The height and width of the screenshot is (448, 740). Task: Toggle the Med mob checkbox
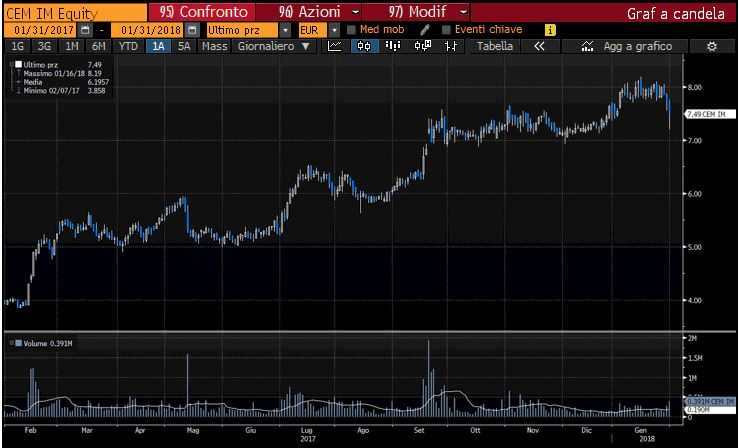351,30
